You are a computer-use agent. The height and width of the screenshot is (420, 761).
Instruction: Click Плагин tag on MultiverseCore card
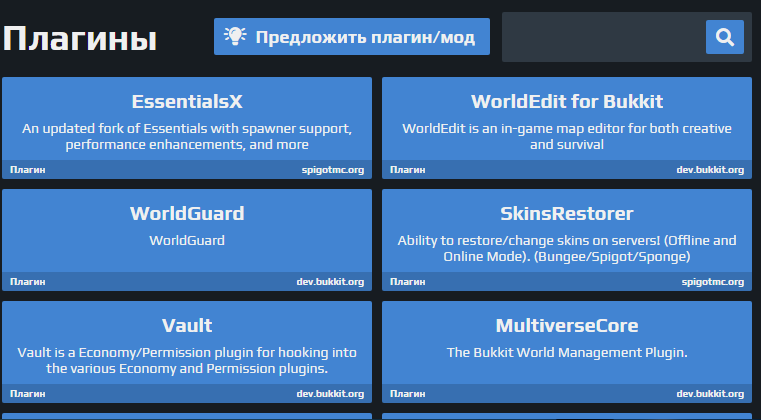pos(408,394)
